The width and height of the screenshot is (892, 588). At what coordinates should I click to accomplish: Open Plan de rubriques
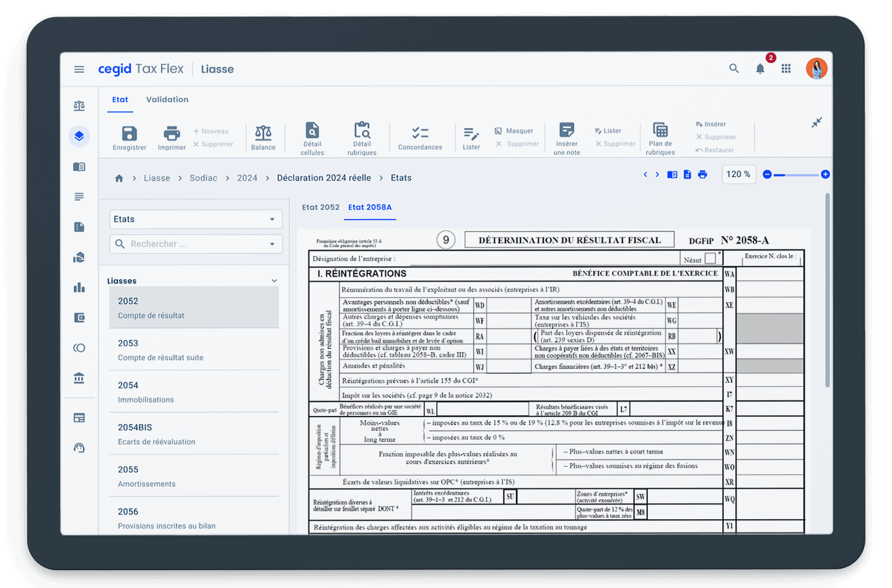click(660, 130)
